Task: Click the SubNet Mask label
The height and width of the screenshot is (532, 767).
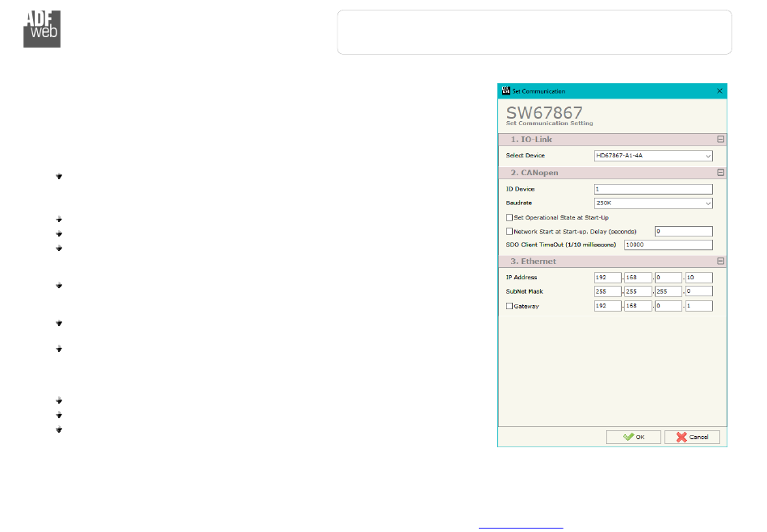Action: 524,291
